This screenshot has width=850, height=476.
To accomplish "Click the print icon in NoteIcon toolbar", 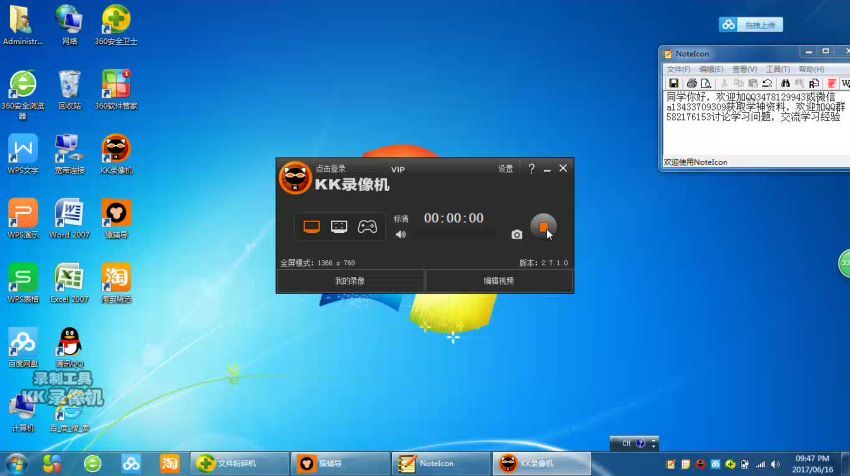I will click(x=691, y=83).
